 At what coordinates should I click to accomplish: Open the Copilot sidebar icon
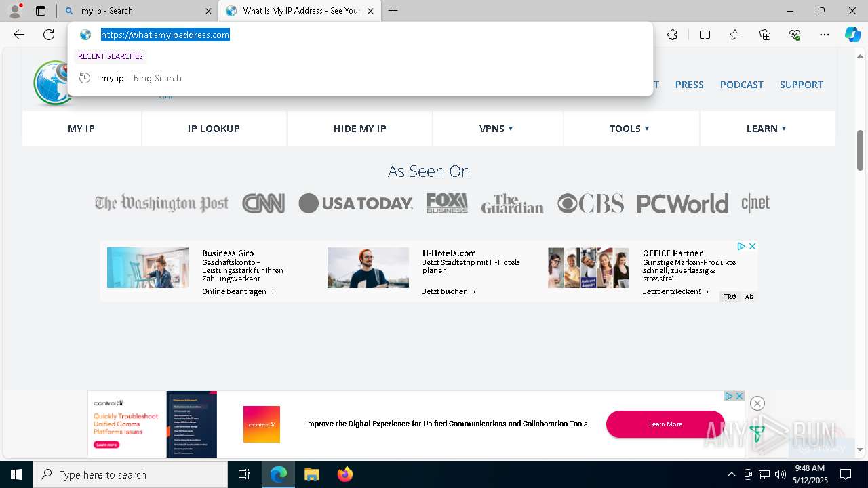(852, 35)
